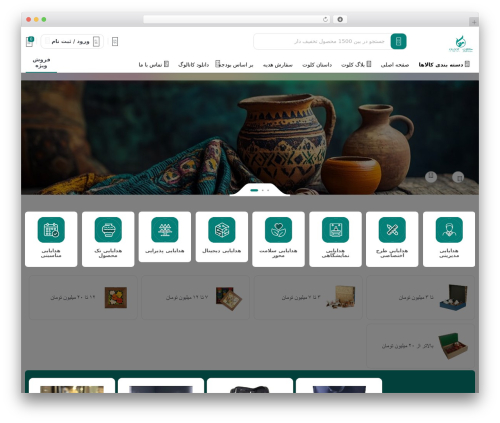Open the shopping cart icon with badge

coord(30,41)
